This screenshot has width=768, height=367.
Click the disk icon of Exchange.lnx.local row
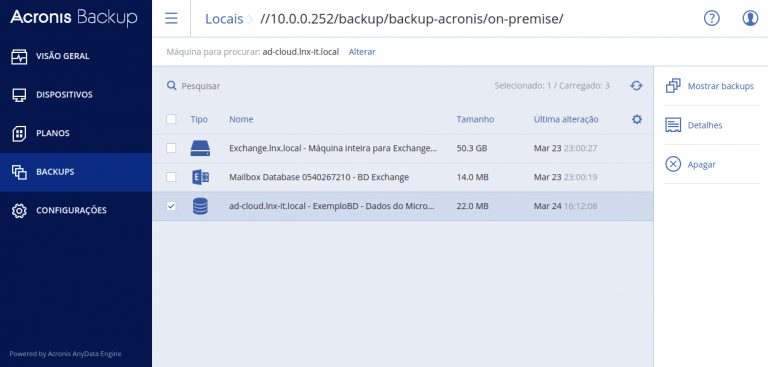click(200, 148)
